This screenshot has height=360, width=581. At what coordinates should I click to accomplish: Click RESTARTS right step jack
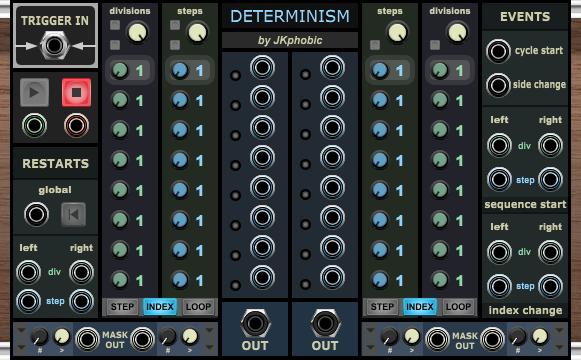coord(81,301)
